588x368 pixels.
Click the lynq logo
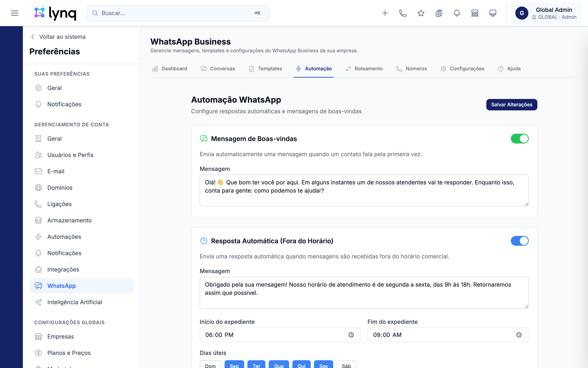pos(55,13)
